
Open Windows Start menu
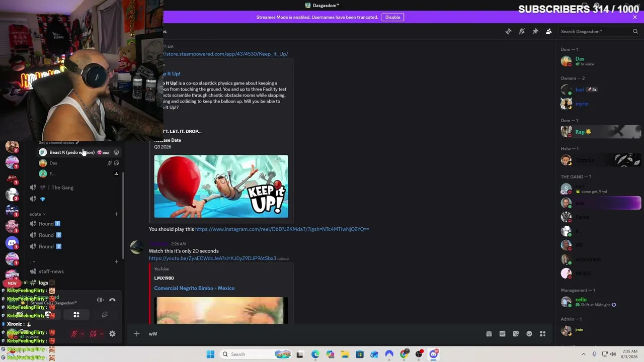pos(210,354)
